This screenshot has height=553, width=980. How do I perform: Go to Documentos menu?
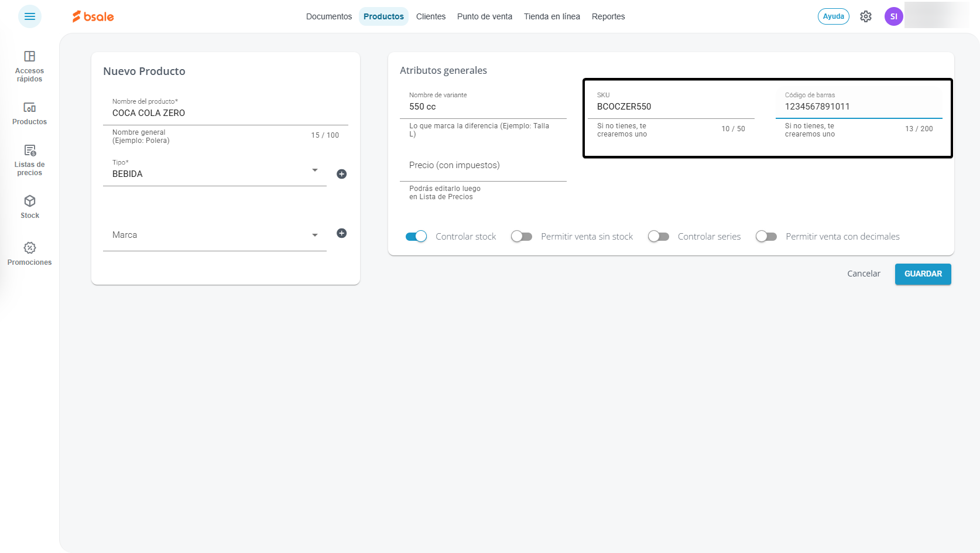click(329, 16)
